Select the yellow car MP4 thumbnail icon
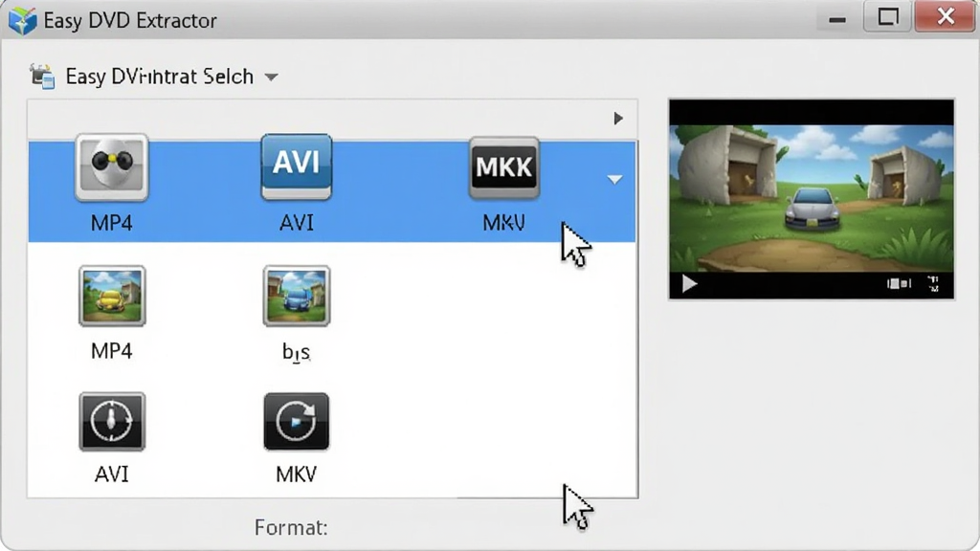Screen dimensions: 980x551 click(112, 297)
